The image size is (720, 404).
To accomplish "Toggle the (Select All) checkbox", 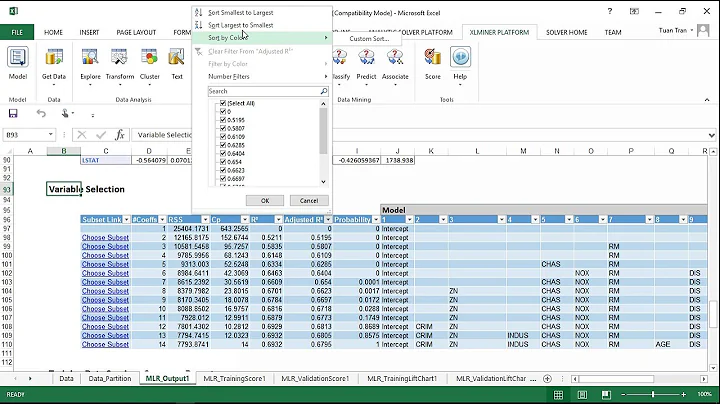I will 223,103.
